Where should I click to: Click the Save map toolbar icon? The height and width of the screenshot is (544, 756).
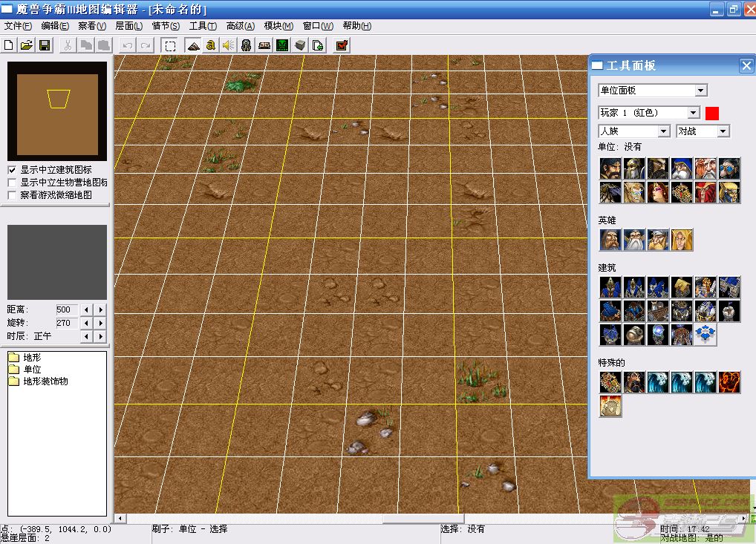[x=45, y=45]
